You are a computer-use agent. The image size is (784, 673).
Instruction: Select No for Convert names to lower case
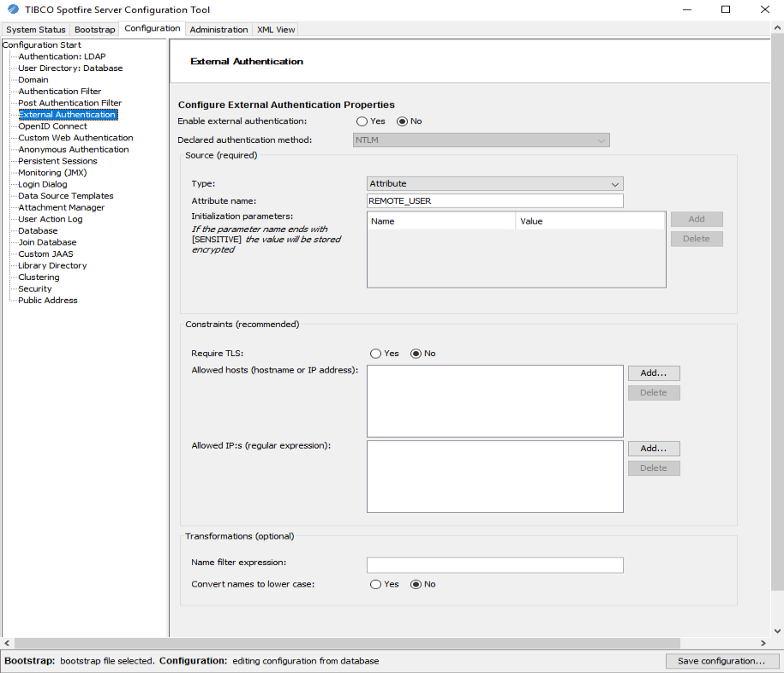(x=416, y=585)
